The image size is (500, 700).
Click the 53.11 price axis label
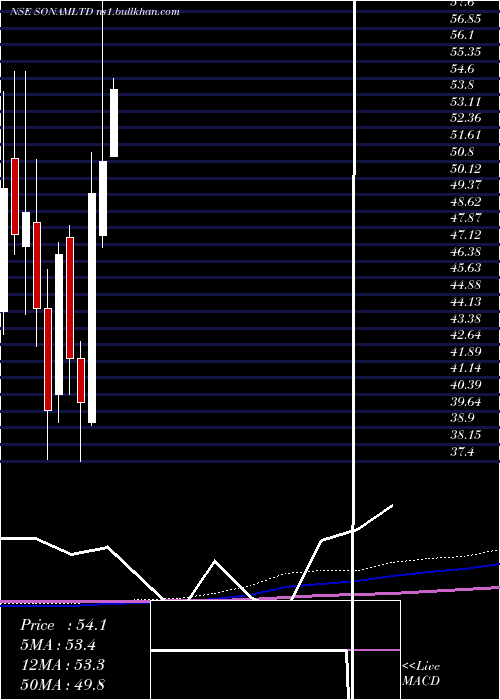(x=466, y=102)
